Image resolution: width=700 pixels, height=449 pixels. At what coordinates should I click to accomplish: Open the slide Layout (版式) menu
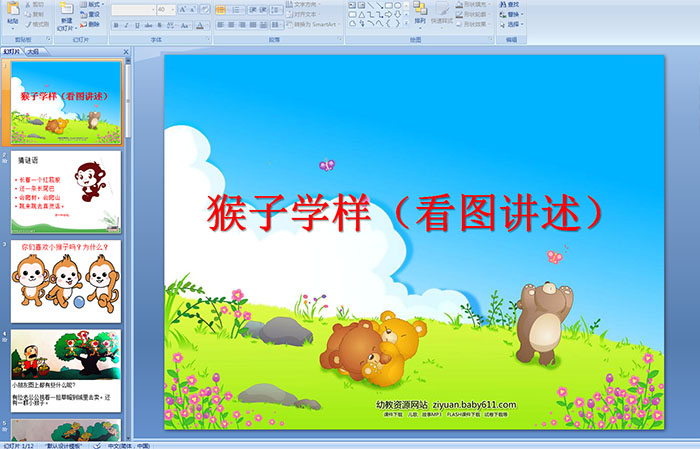(x=92, y=4)
